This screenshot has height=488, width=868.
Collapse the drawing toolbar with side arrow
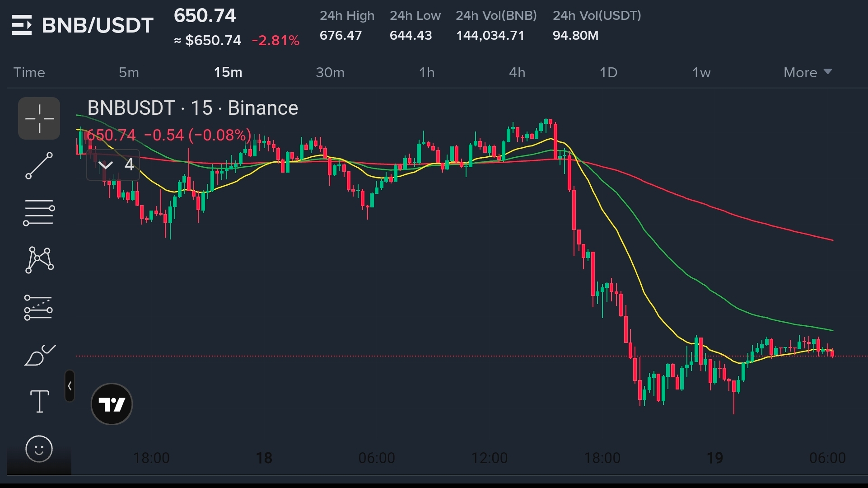tap(70, 386)
